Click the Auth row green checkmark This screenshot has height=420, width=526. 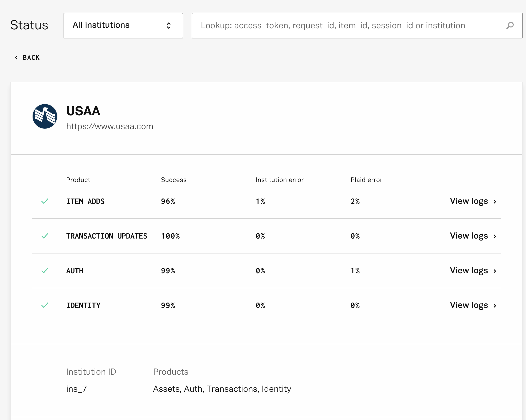point(45,271)
